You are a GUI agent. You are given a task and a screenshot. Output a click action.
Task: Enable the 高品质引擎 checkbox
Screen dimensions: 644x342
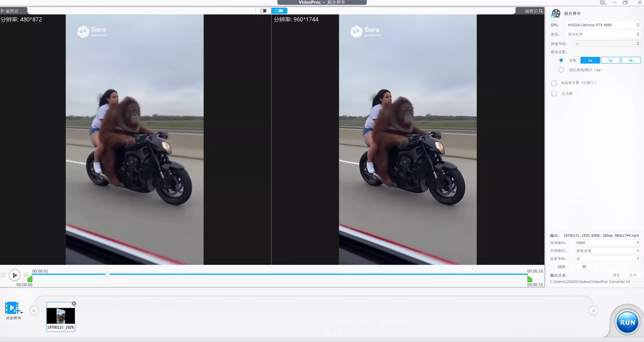(x=554, y=83)
